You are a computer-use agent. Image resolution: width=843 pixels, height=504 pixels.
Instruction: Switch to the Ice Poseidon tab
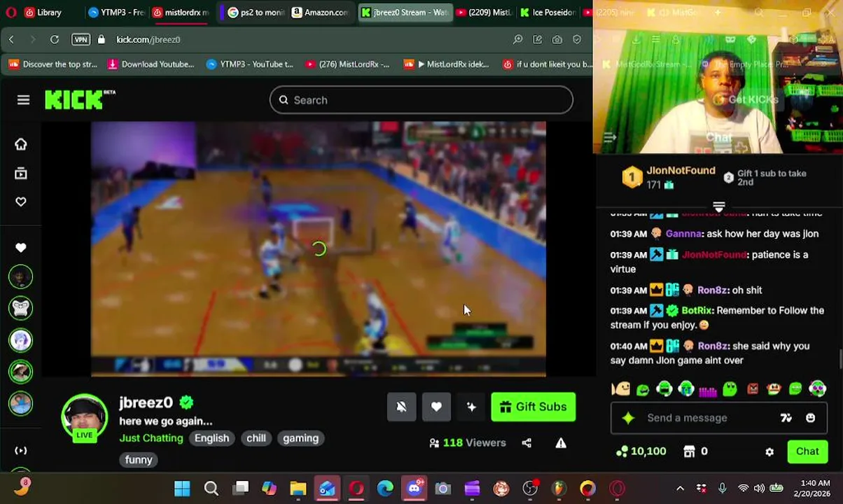tap(548, 12)
